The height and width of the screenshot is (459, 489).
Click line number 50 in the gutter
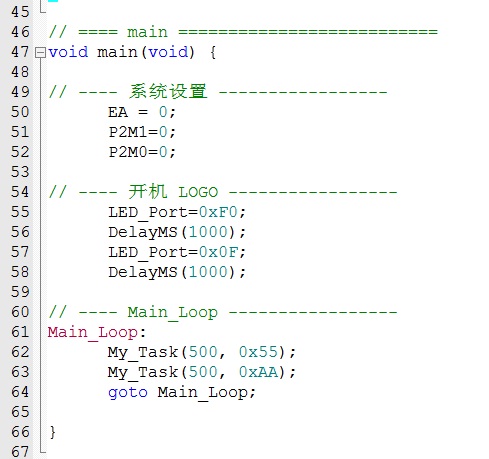tap(20, 112)
